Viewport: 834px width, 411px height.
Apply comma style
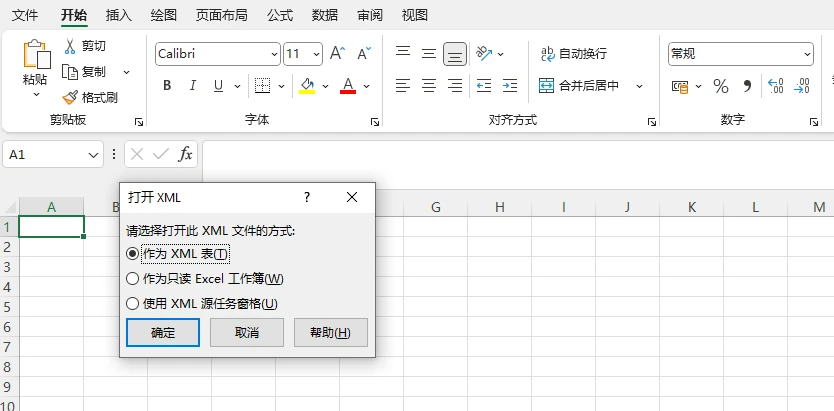(x=747, y=86)
